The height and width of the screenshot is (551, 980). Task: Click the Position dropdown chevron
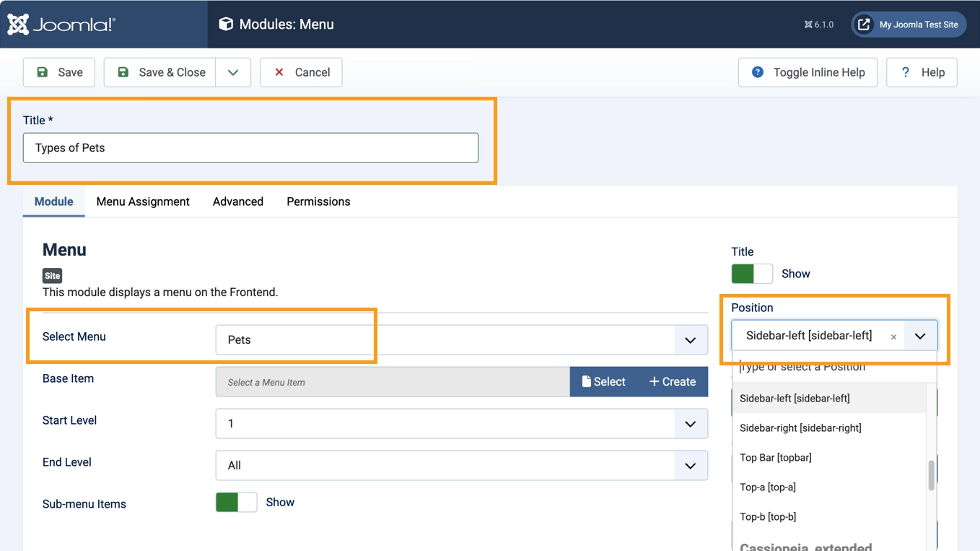[920, 336]
